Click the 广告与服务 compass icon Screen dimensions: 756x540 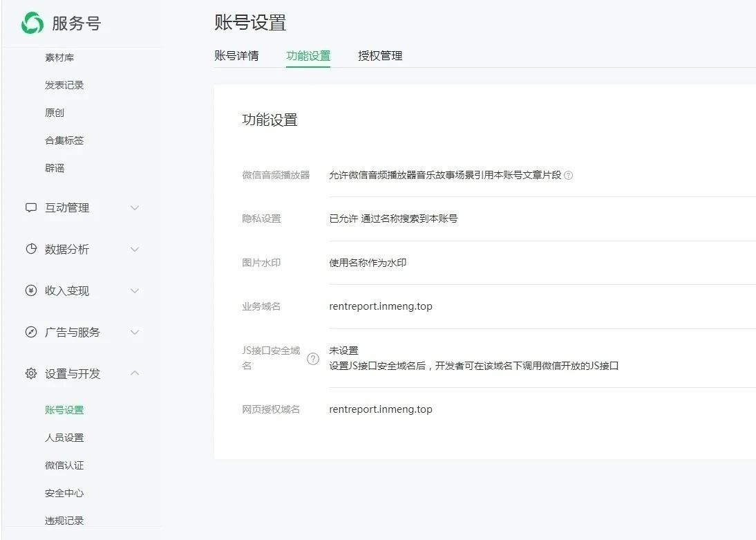31,332
